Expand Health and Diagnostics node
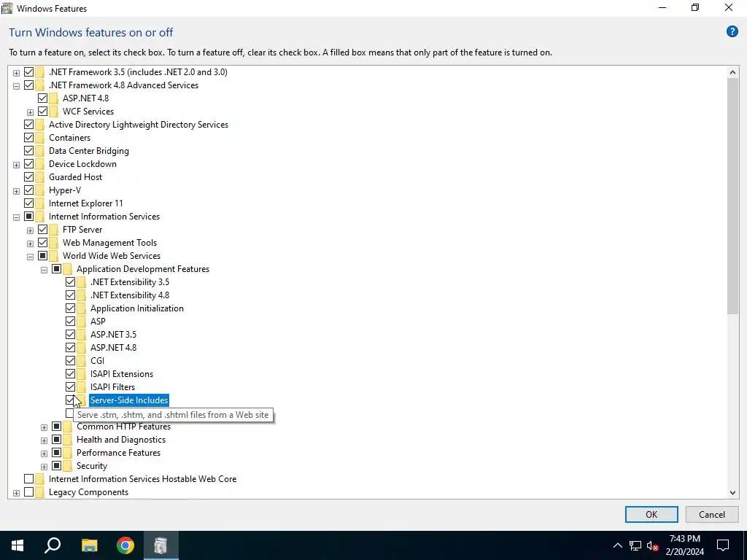Image resolution: width=747 pixels, height=560 pixels. 44,440
